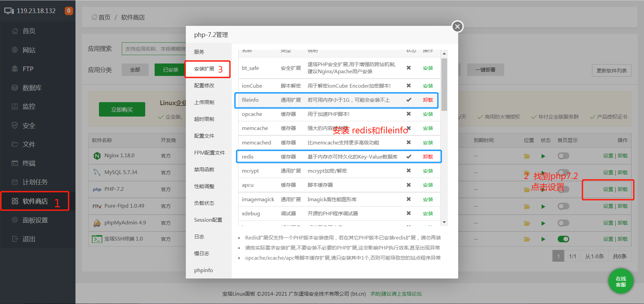
Task: Install the opcache extension
Action: pyautogui.click(x=428, y=114)
